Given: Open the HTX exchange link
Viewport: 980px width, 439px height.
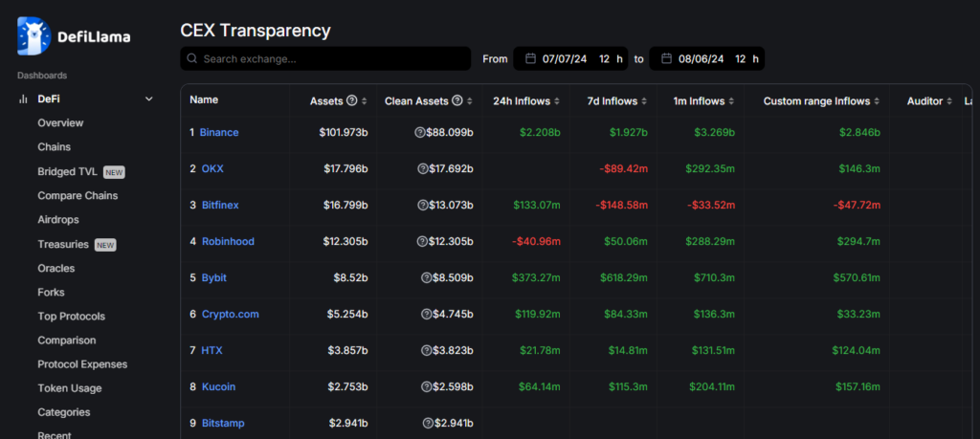Looking at the screenshot, I should (212, 350).
